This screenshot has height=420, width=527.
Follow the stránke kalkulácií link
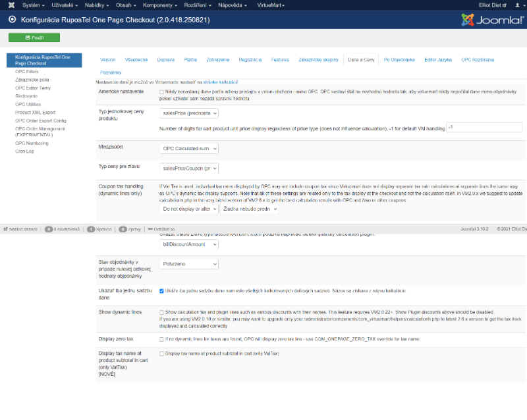point(221,82)
